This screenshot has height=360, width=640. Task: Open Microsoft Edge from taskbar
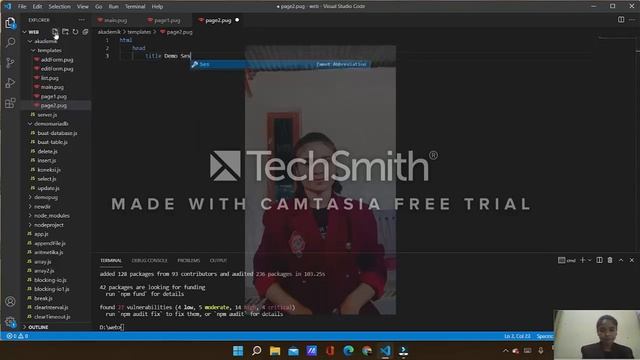tap(349, 351)
